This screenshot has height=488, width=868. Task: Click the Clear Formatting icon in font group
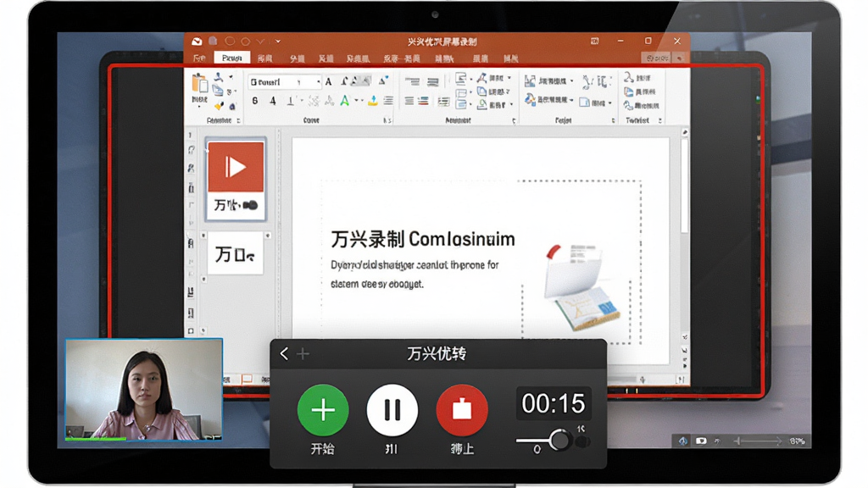[382, 81]
